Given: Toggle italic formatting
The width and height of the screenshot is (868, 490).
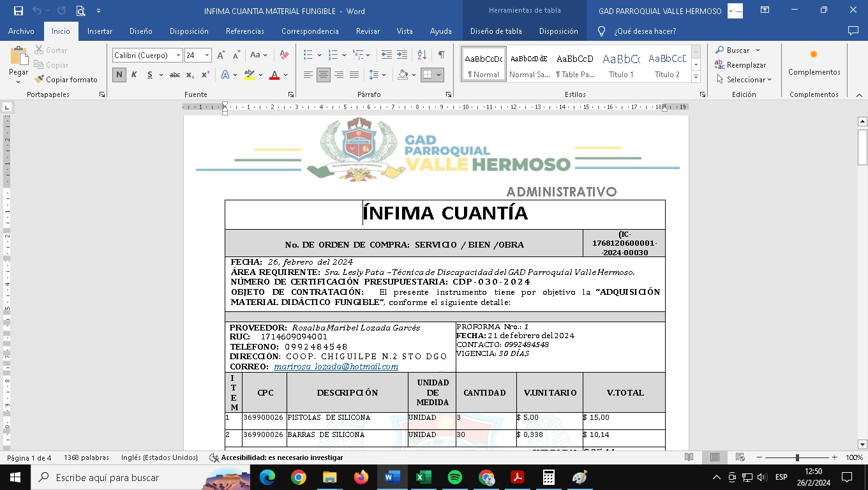Looking at the screenshot, I should pos(134,75).
